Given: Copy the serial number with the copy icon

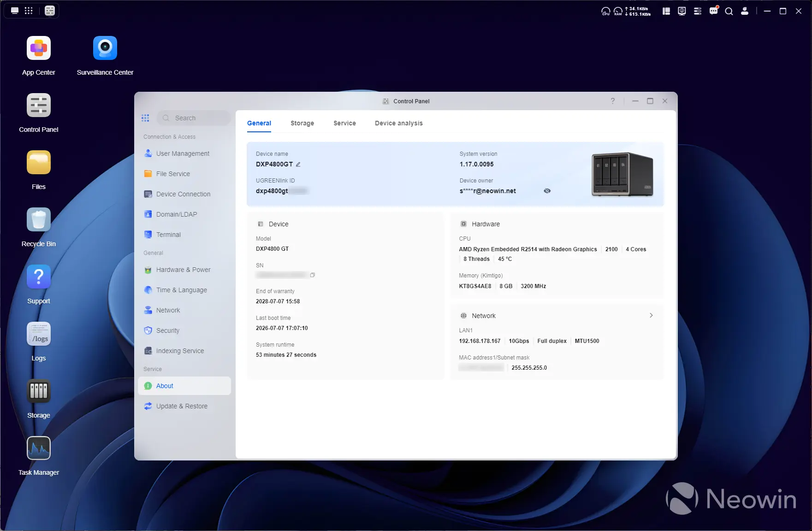Looking at the screenshot, I should (x=313, y=275).
